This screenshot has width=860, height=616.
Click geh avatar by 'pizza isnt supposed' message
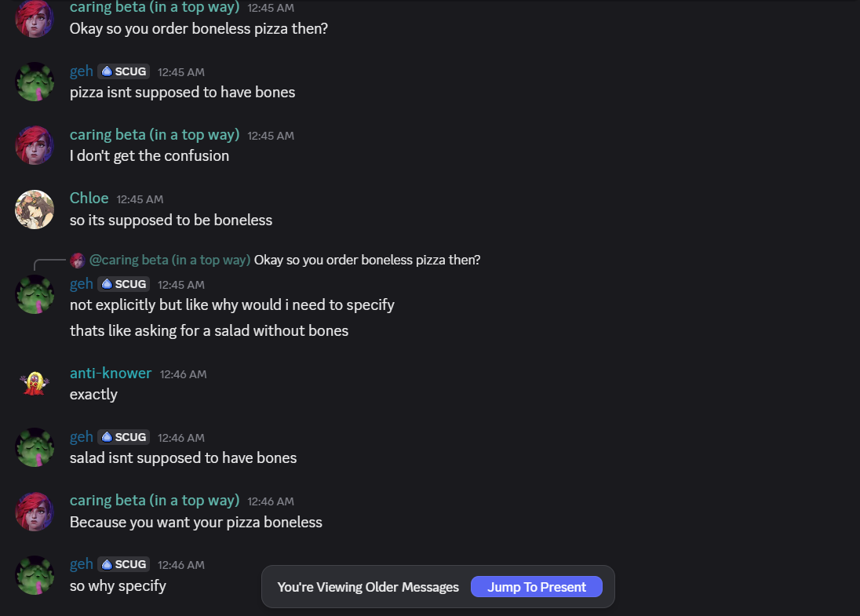coord(35,82)
